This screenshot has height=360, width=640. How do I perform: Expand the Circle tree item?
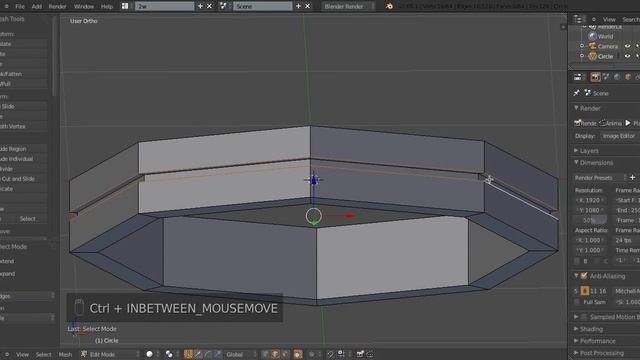(582, 56)
